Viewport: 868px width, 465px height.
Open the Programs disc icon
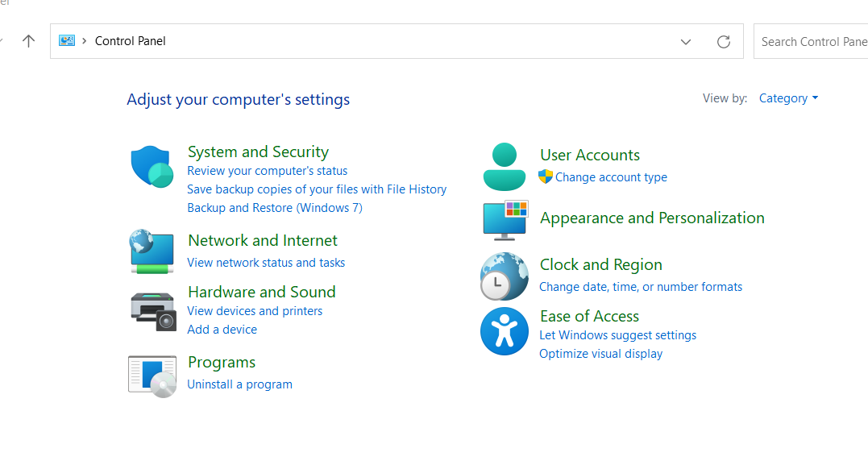click(x=152, y=376)
